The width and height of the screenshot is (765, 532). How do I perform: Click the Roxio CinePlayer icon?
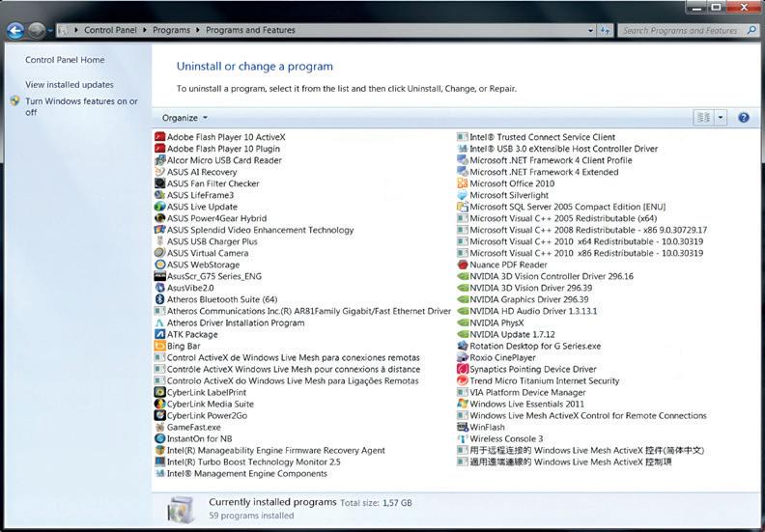pos(462,357)
